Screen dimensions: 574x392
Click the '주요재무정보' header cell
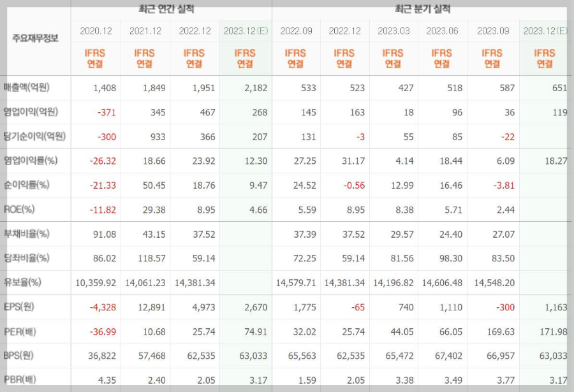[x=36, y=38]
